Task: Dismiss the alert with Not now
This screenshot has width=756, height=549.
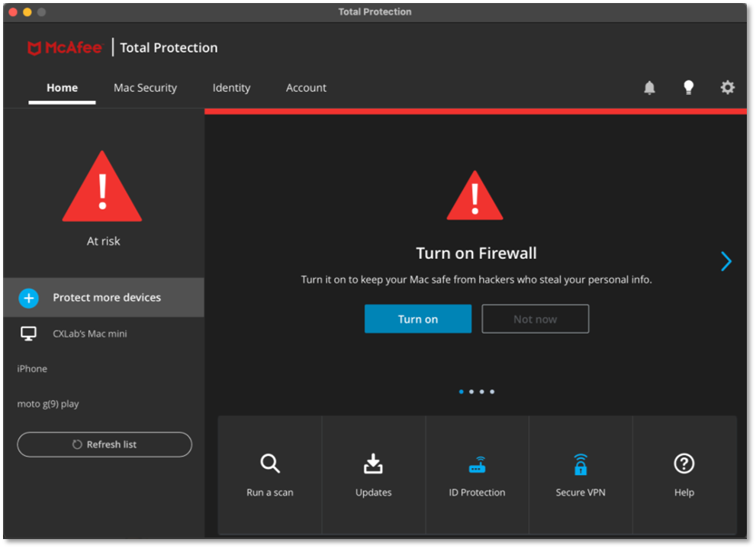Action: pos(535,318)
